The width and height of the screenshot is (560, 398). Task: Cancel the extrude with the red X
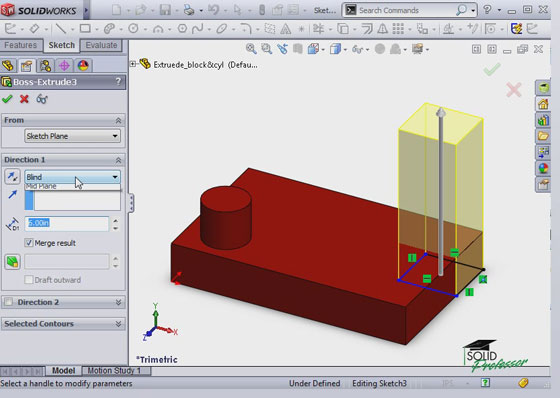coord(24,99)
